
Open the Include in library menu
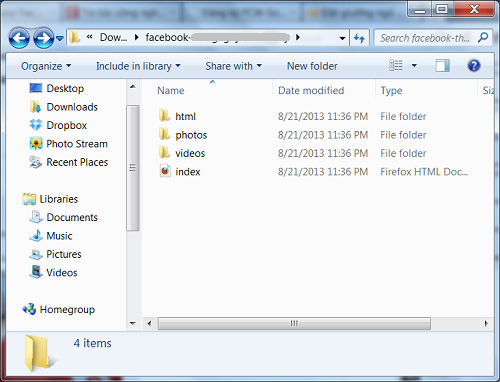click(138, 66)
